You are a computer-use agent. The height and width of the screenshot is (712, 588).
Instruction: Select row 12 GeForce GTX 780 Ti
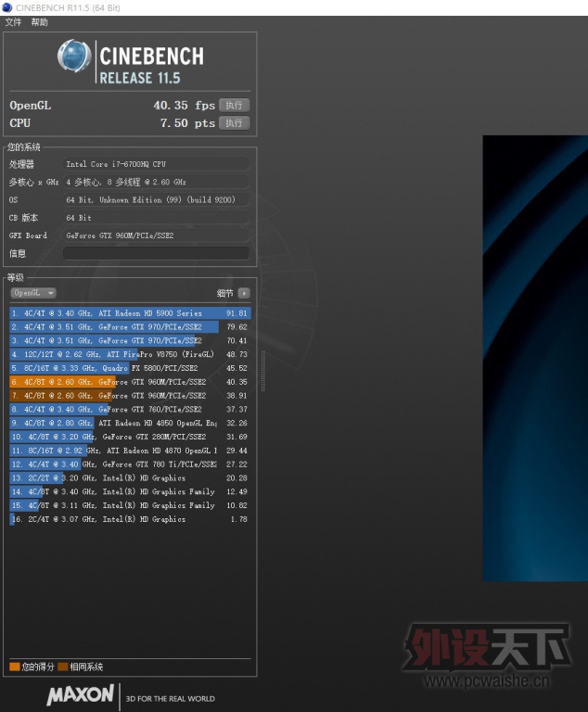coord(130,464)
